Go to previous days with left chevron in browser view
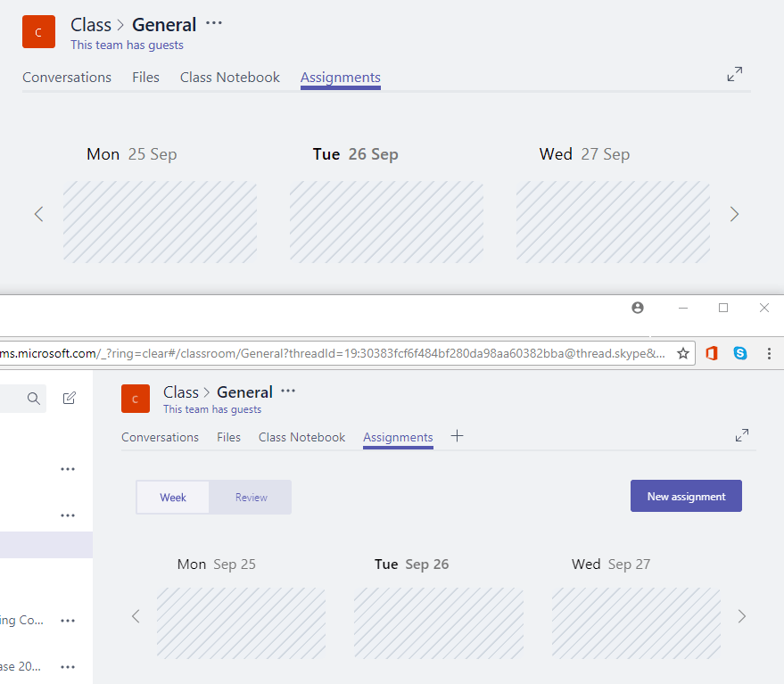This screenshot has height=684, width=784. [136, 616]
